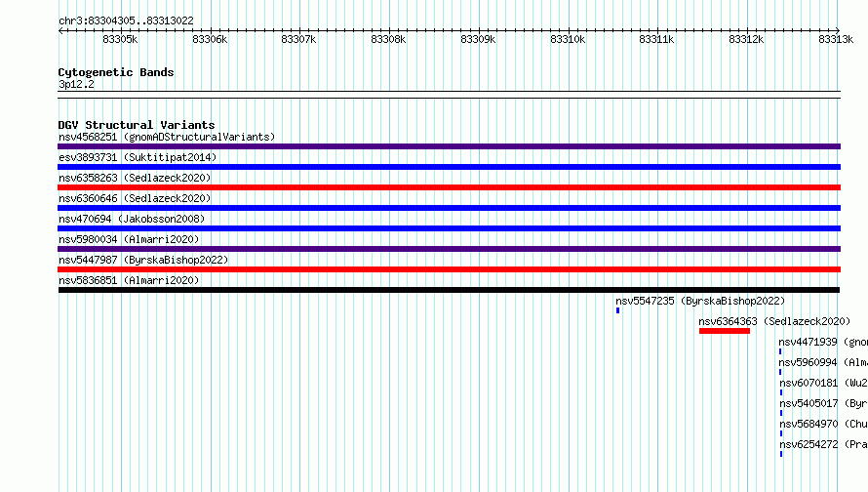Image resolution: width=868 pixels, height=492 pixels.
Task: Click the blue bar for esv3893731
Action: (449, 167)
